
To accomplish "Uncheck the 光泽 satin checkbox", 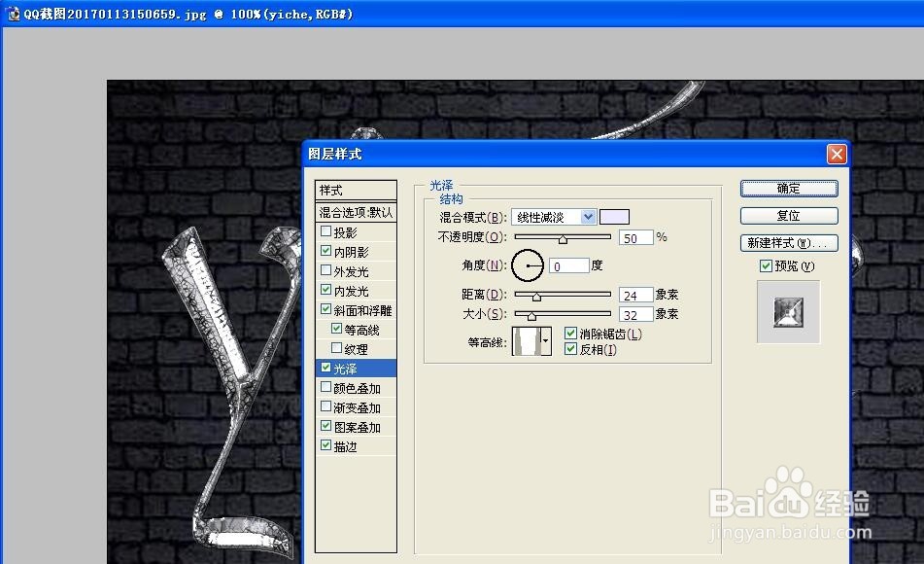I will coord(325,368).
